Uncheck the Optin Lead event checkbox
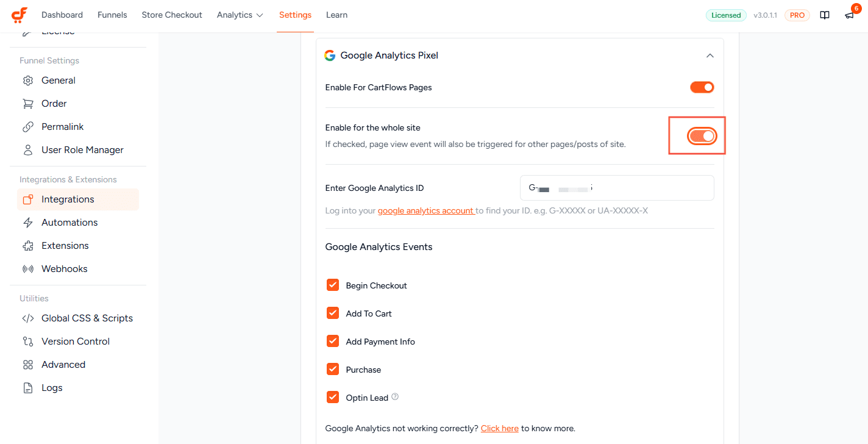Image resolution: width=868 pixels, height=444 pixels. [333, 397]
